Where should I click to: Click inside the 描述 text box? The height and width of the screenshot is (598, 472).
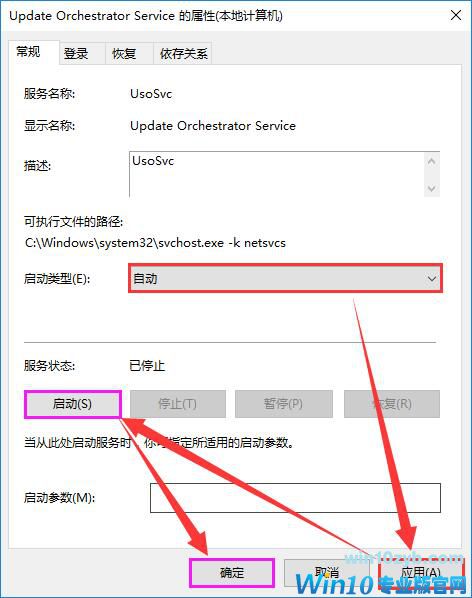[277, 174]
